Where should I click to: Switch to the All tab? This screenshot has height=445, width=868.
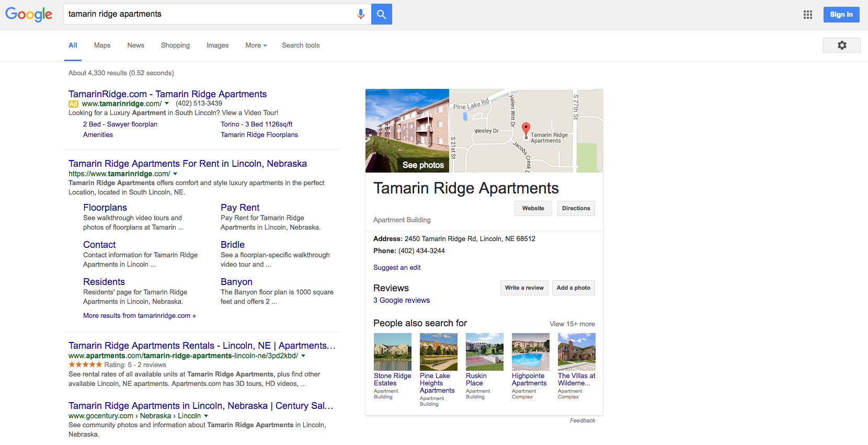click(x=73, y=45)
